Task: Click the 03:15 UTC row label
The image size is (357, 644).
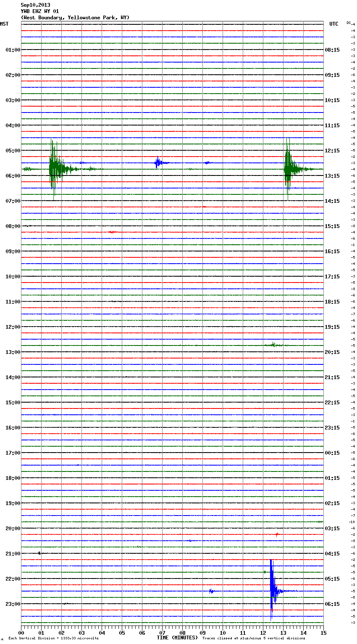Action: pyautogui.click(x=332, y=529)
